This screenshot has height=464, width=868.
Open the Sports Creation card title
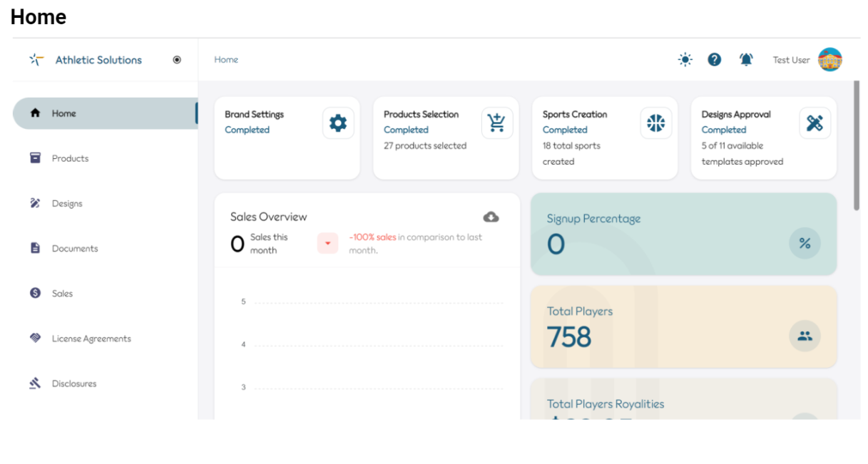[575, 114]
